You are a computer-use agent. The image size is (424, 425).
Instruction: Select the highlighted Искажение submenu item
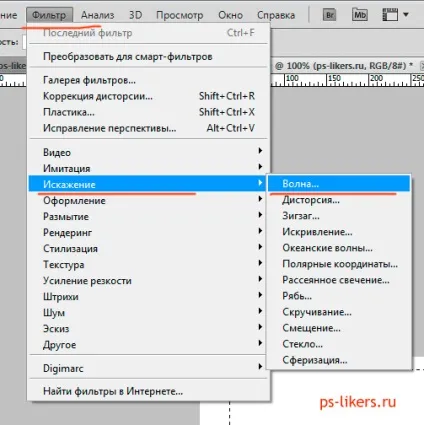[x=147, y=184]
